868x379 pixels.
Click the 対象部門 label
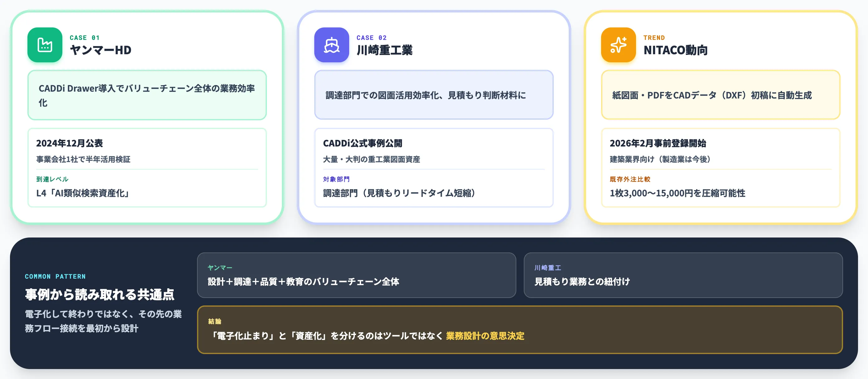click(336, 179)
